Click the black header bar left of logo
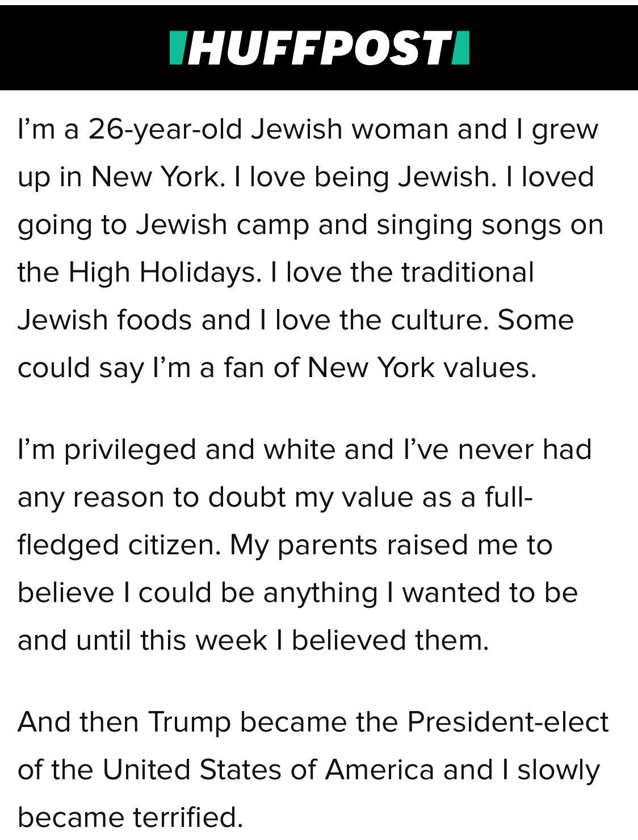638x840 pixels. point(85,48)
